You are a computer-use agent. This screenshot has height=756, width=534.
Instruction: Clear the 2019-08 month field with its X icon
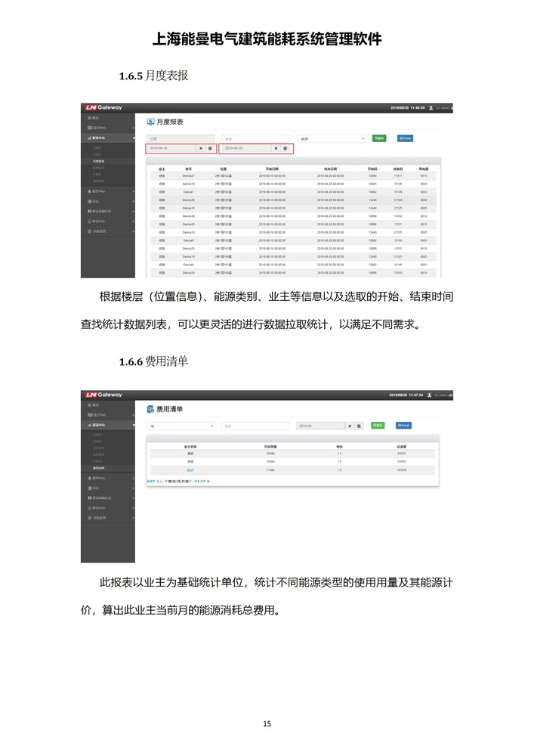pos(350,426)
